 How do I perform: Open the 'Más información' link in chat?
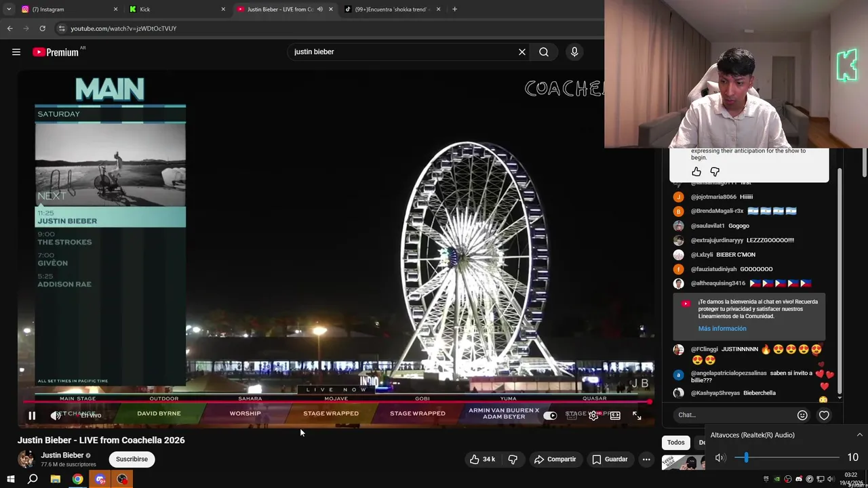point(722,329)
